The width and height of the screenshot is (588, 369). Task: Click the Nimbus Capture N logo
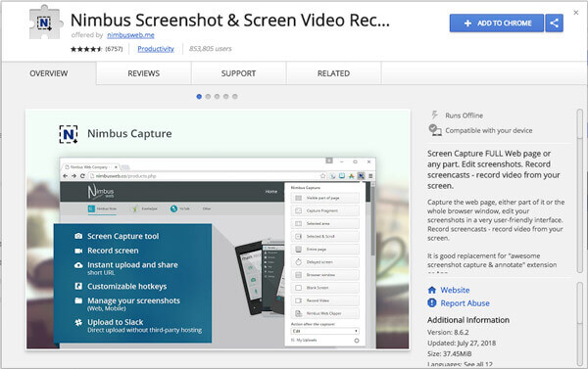coord(69,134)
